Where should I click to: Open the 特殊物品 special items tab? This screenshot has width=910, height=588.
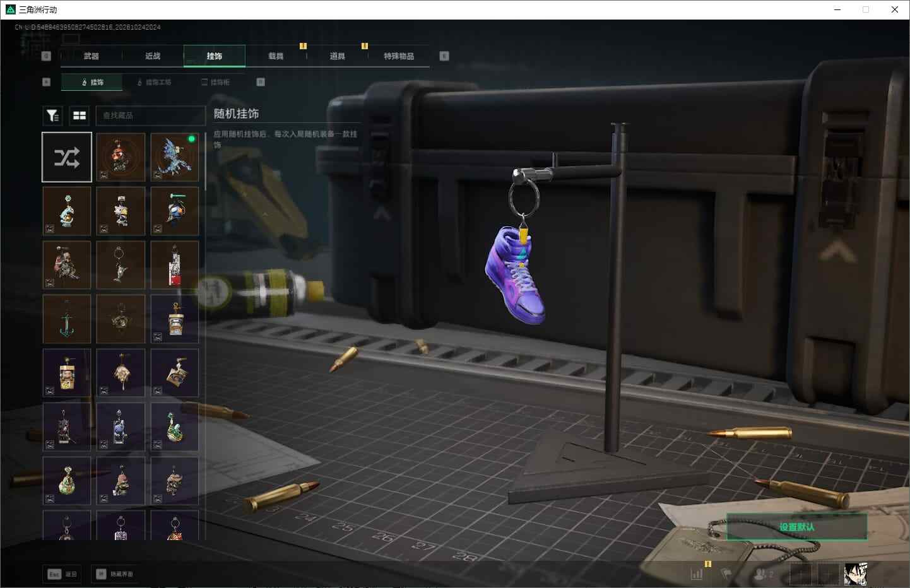[399, 56]
